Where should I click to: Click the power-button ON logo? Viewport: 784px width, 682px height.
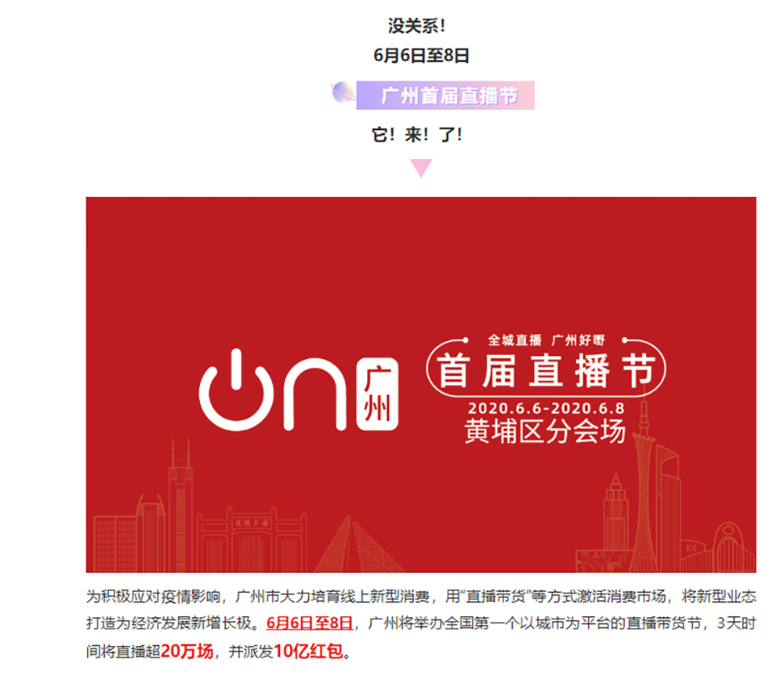pyautogui.click(x=273, y=390)
